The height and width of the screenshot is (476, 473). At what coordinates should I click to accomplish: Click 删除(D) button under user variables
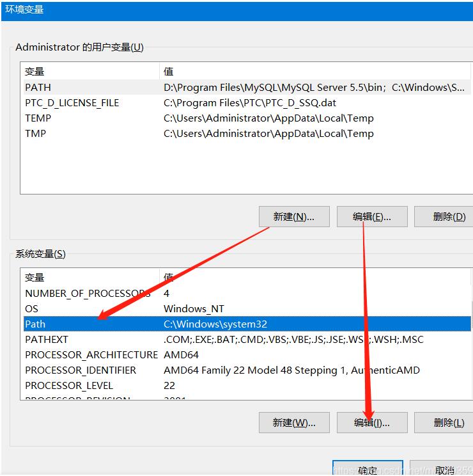click(445, 217)
